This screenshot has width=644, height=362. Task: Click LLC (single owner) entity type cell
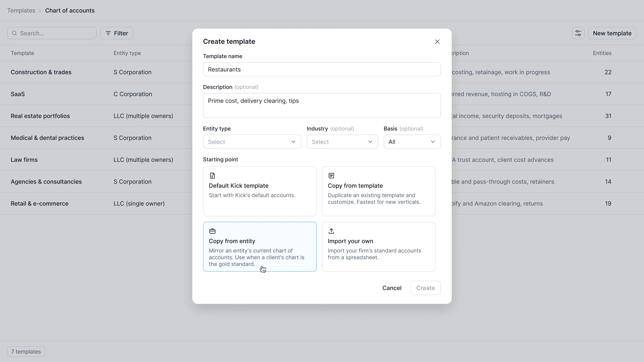(139, 204)
